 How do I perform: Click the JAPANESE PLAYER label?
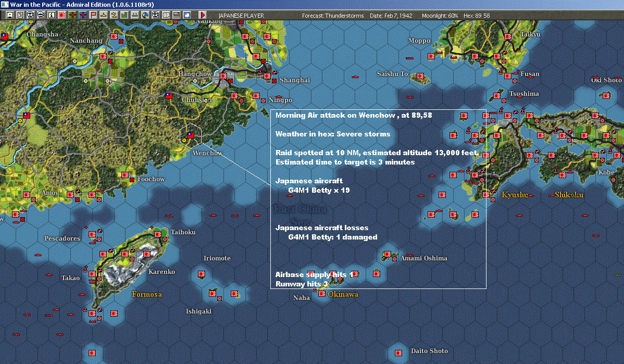241,16
